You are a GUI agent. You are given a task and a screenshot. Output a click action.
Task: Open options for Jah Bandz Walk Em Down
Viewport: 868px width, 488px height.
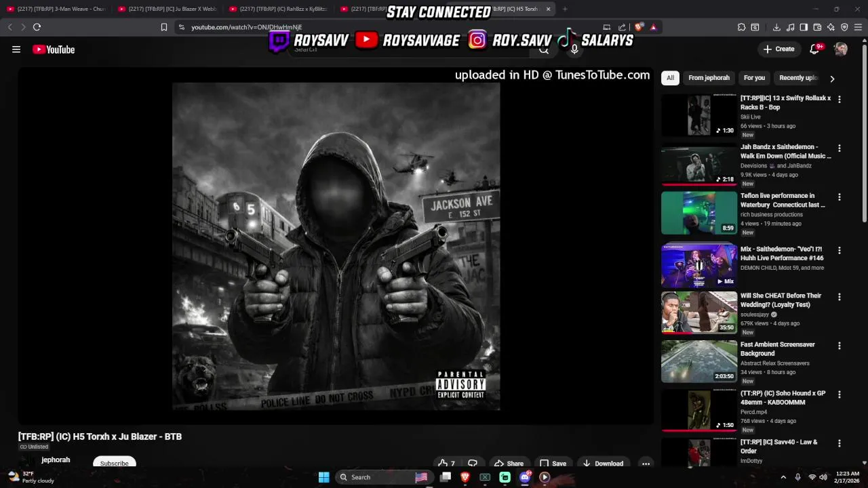coord(839,148)
